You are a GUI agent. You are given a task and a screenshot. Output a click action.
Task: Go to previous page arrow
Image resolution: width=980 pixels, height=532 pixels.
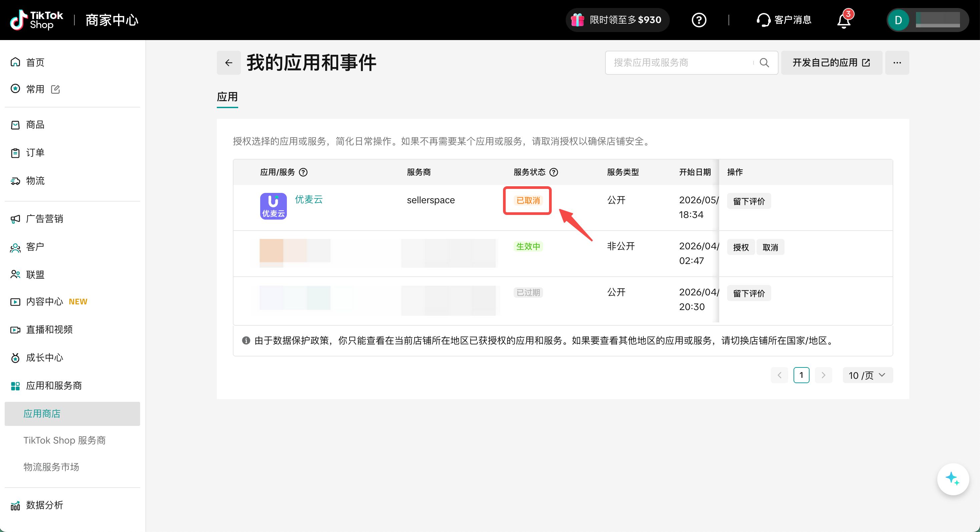click(779, 375)
